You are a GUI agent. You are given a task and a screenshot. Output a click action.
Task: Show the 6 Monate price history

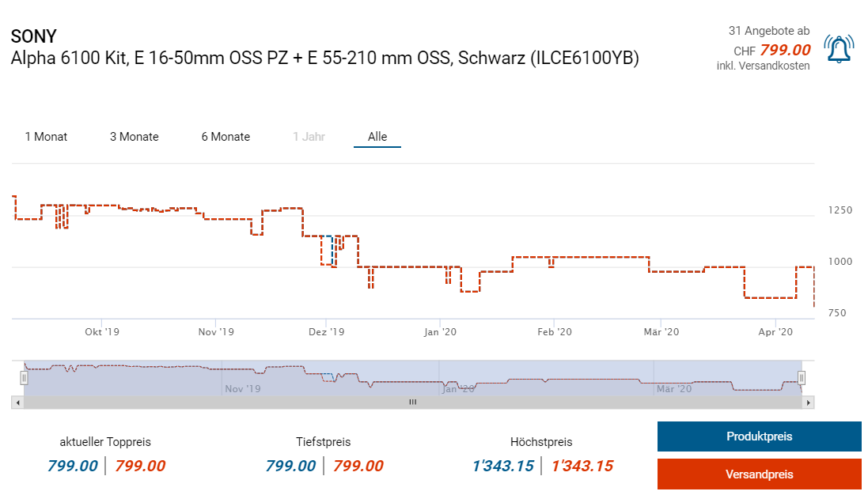226,137
